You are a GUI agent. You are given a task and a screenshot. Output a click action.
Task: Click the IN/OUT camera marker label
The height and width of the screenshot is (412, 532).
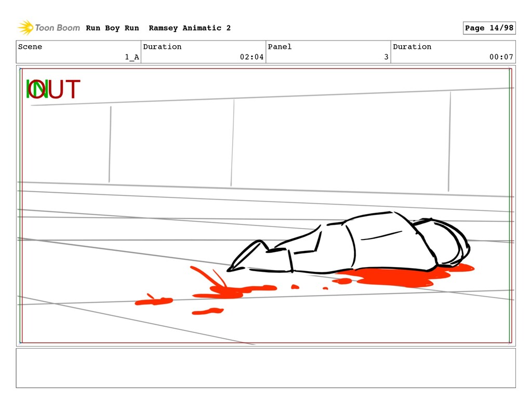pos(54,89)
